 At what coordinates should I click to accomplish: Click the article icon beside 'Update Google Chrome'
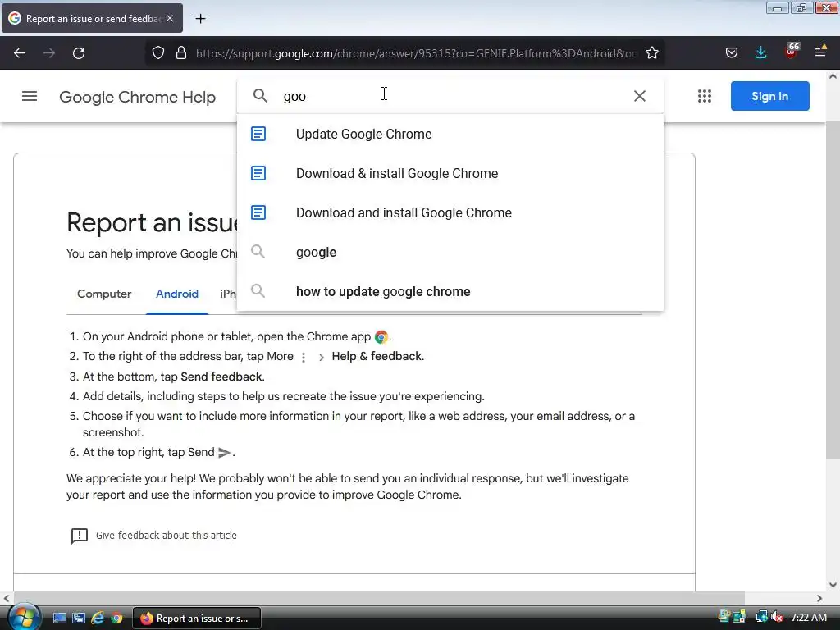pyautogui.click(x=258, y=134)
